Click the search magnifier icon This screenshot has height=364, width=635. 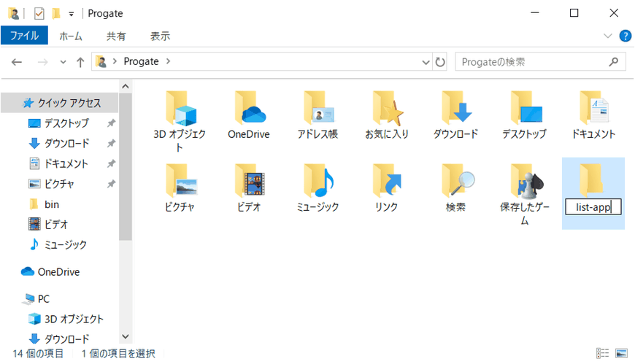coord(614,61)
